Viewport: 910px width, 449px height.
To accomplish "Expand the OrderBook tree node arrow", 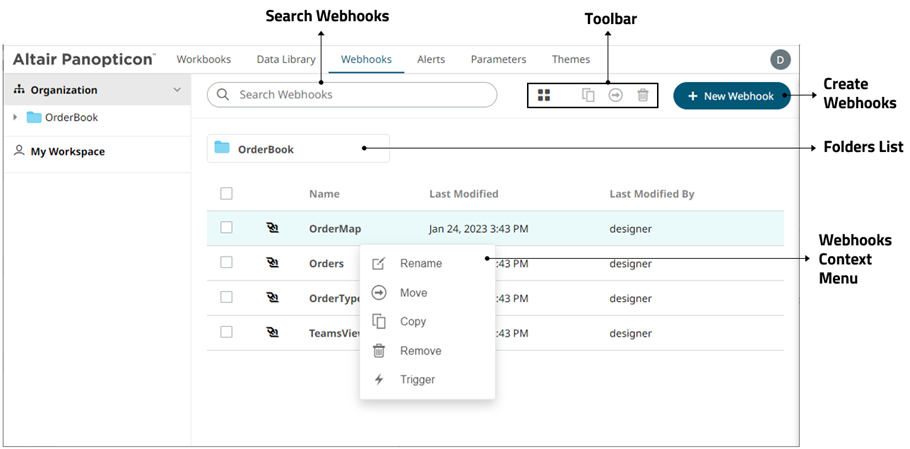I will (x=15, y=117).
